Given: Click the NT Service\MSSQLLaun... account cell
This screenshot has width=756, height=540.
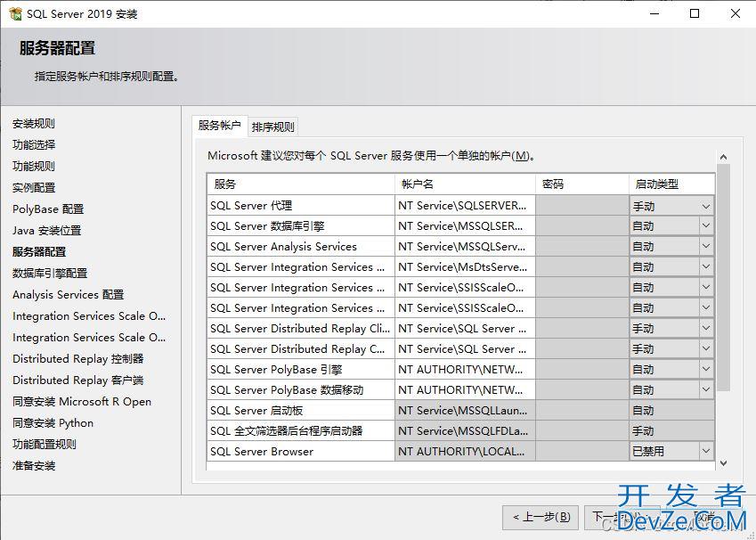Looking at the screenshot, I should (465, 411).
